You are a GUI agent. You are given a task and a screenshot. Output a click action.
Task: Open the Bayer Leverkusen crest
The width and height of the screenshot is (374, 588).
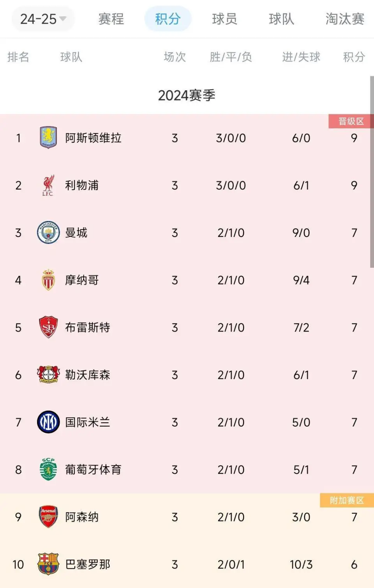coord(48,375)
